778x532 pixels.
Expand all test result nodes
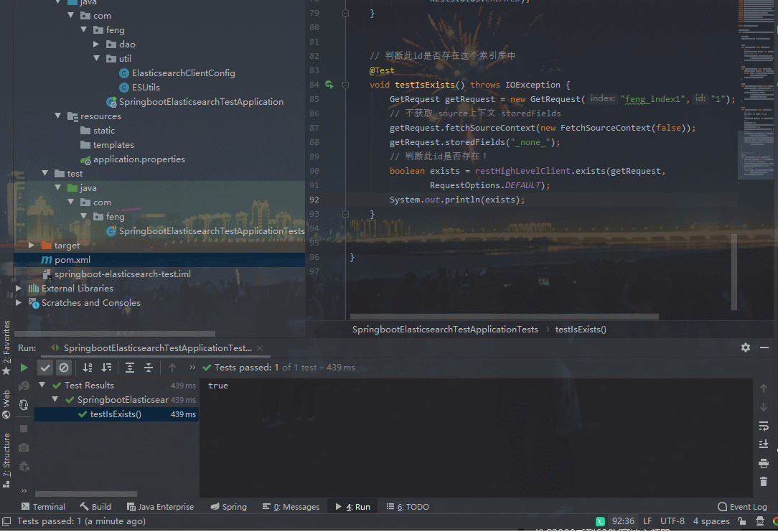[x=129, y=368]
